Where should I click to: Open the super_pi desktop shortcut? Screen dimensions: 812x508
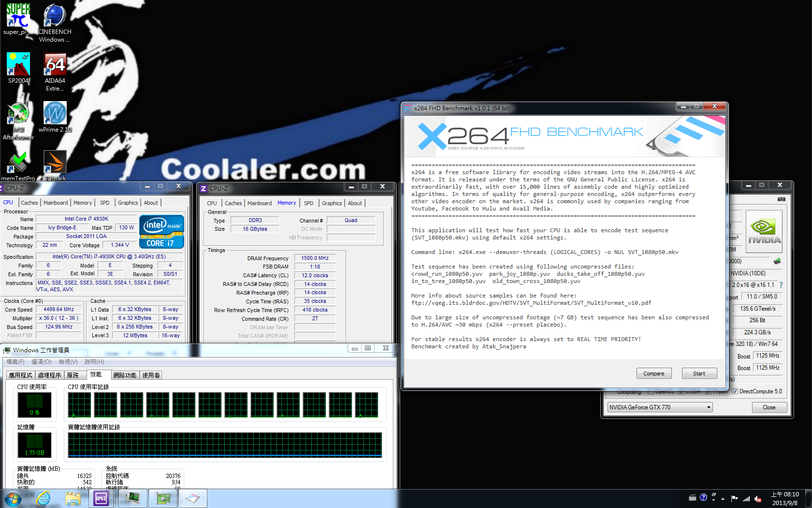click(x=18, y=19)
